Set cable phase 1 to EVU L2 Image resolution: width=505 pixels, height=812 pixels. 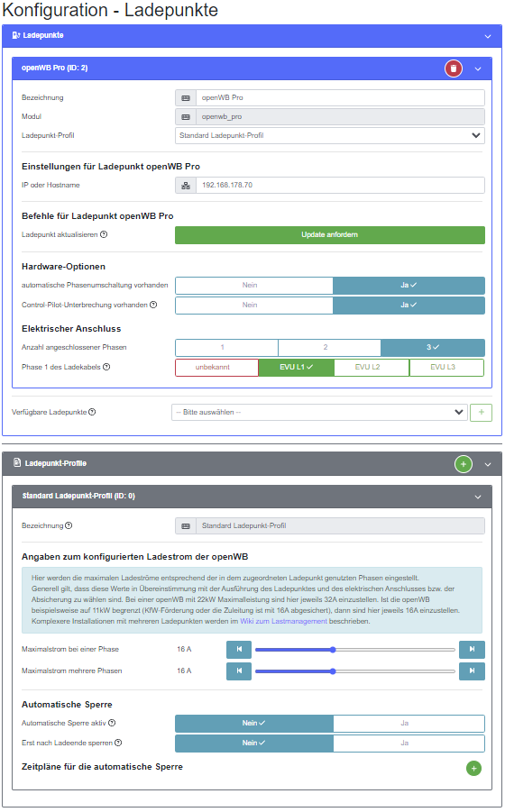click(x=372, y=368)
